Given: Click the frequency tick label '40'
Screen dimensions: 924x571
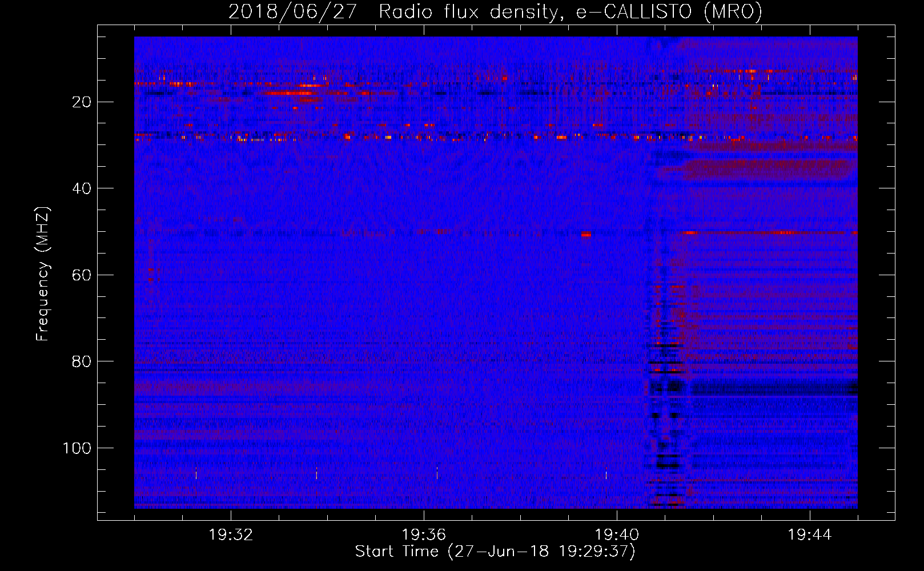Looking at the screenshot, I should click(82, 188).
